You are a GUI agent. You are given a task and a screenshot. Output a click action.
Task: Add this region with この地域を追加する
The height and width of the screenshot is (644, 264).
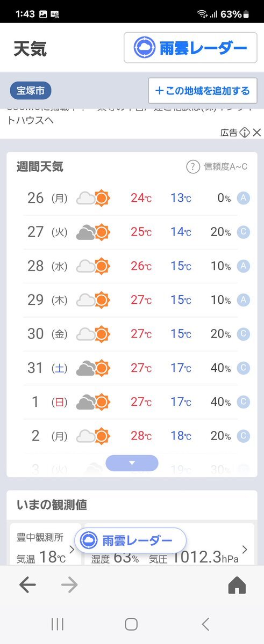click(x=203, y=91)
